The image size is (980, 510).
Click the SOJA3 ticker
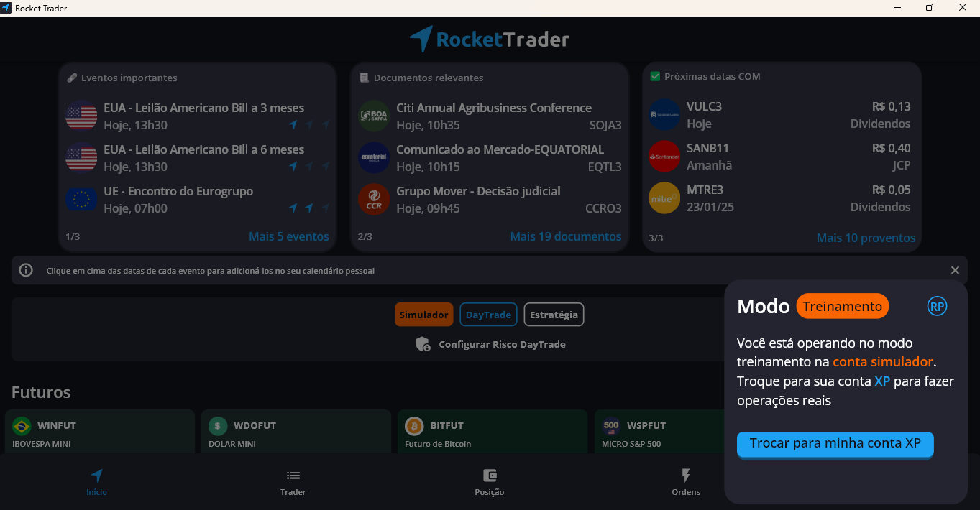[x=605, y=125]
